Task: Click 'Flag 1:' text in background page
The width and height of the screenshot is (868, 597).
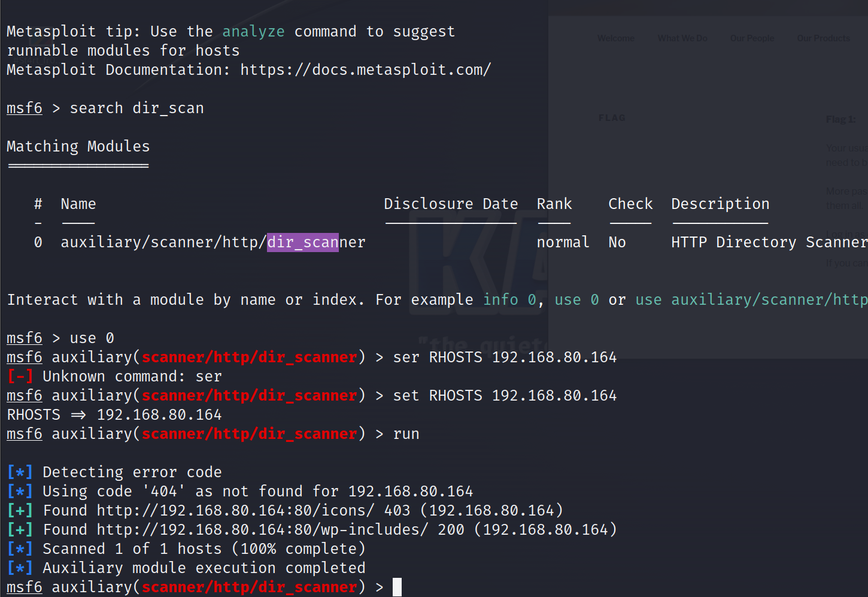Action: [840, 119]
